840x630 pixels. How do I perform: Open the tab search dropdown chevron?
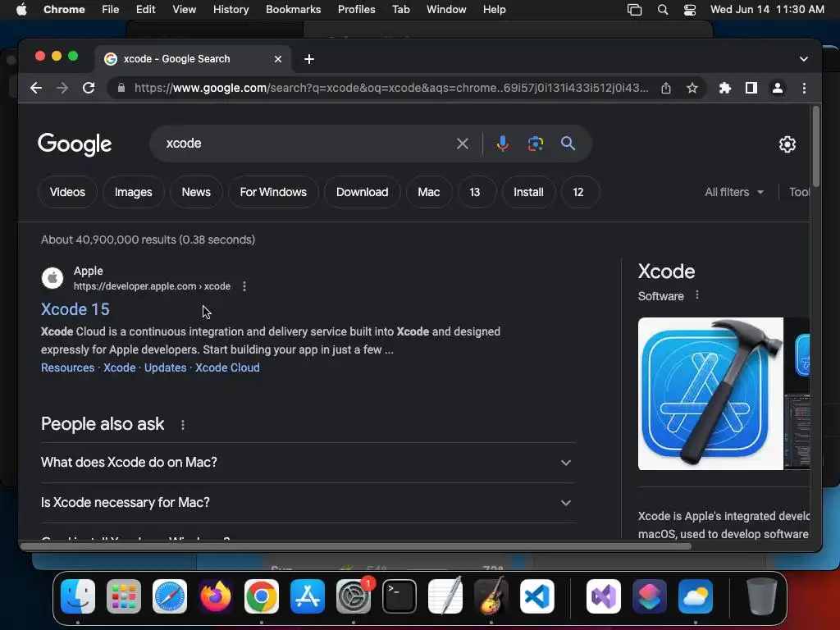[804, 59]
